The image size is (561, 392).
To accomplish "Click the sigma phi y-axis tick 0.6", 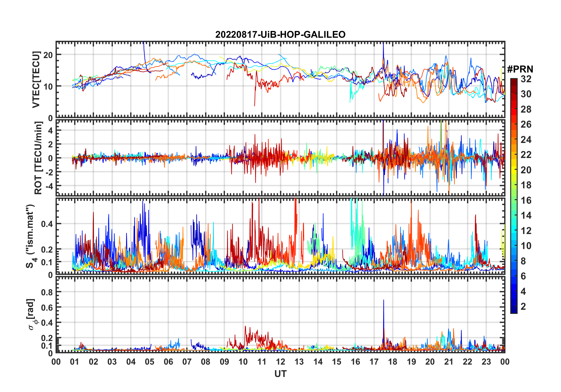I will click(47, 307).
